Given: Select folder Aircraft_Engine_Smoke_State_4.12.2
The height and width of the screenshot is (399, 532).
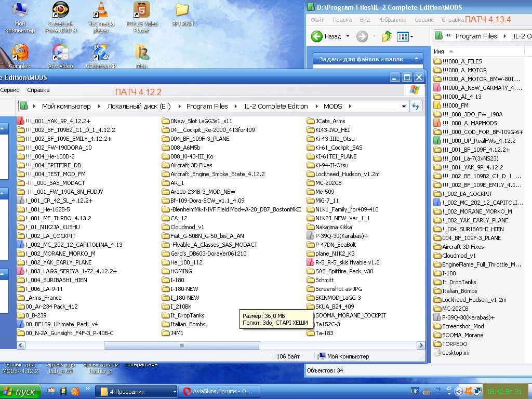Looking at the screenshot, I should coord(213,174).
